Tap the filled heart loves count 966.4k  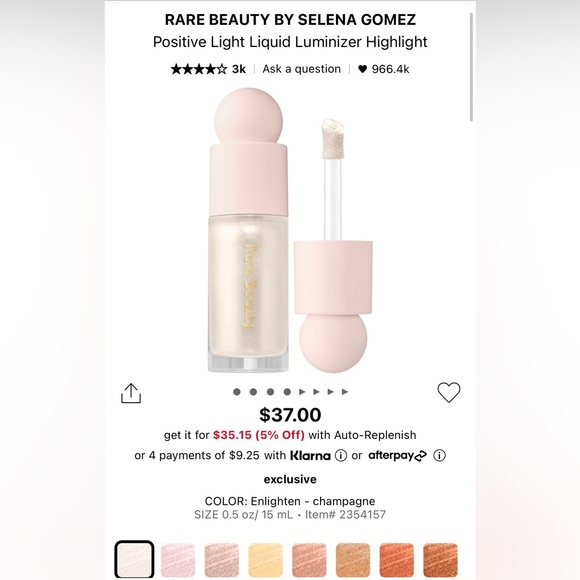tap(384, 69)
